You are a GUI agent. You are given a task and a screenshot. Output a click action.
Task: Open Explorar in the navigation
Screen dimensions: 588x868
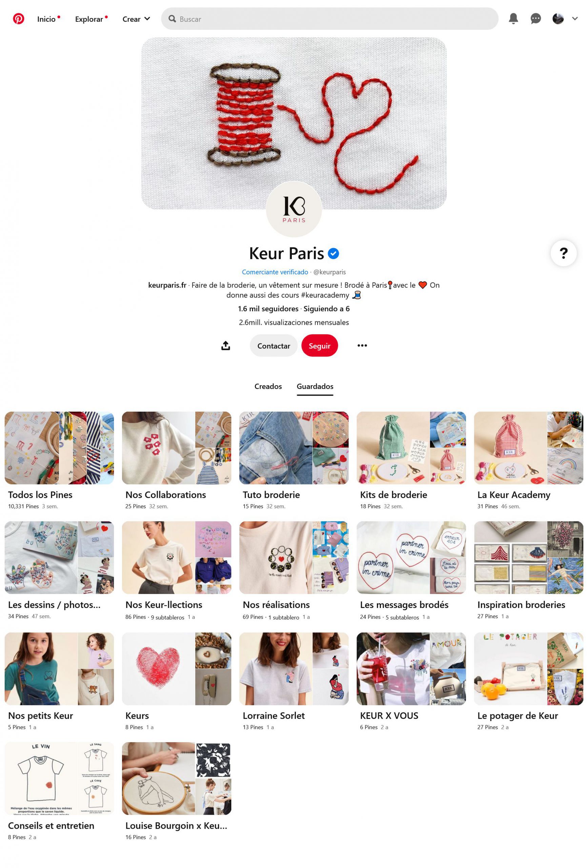pos(89,19)
